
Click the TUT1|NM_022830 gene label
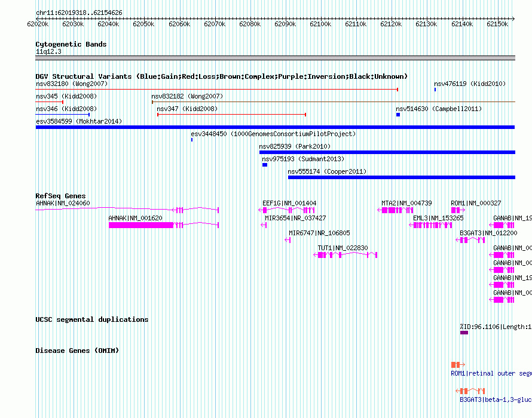[343, 248]
